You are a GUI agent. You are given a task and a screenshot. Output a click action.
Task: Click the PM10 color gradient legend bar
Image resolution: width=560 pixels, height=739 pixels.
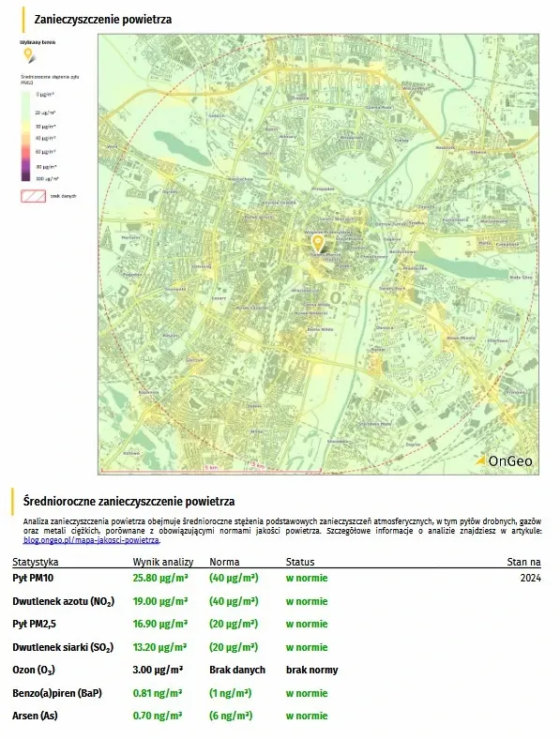pos(25,136)
